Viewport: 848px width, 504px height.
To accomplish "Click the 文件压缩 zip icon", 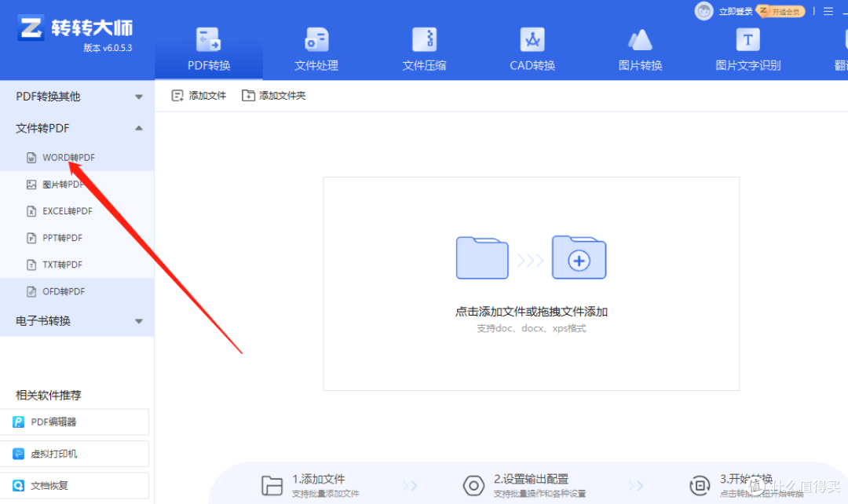I will tap(425, 39).
